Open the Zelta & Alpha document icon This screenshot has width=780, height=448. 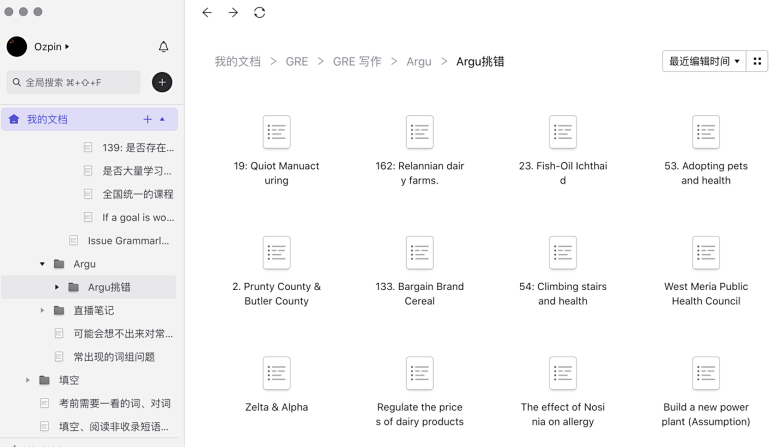pos(276,373)
